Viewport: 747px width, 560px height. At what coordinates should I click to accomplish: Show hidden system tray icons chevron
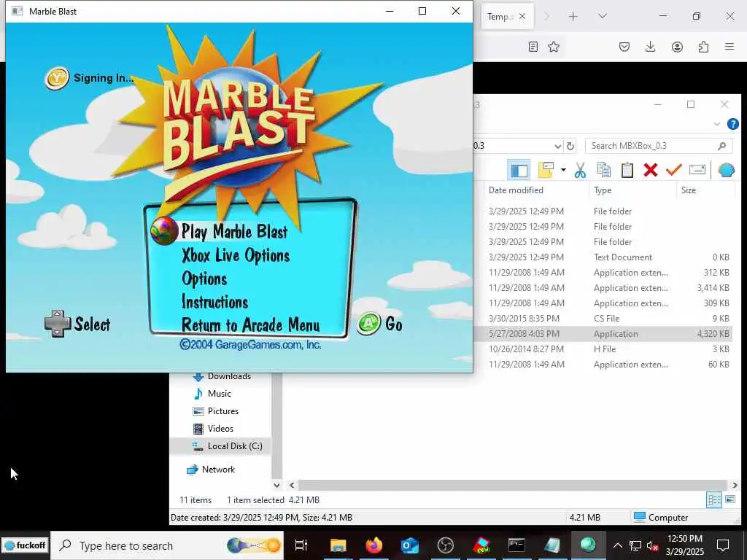point(617,545)
